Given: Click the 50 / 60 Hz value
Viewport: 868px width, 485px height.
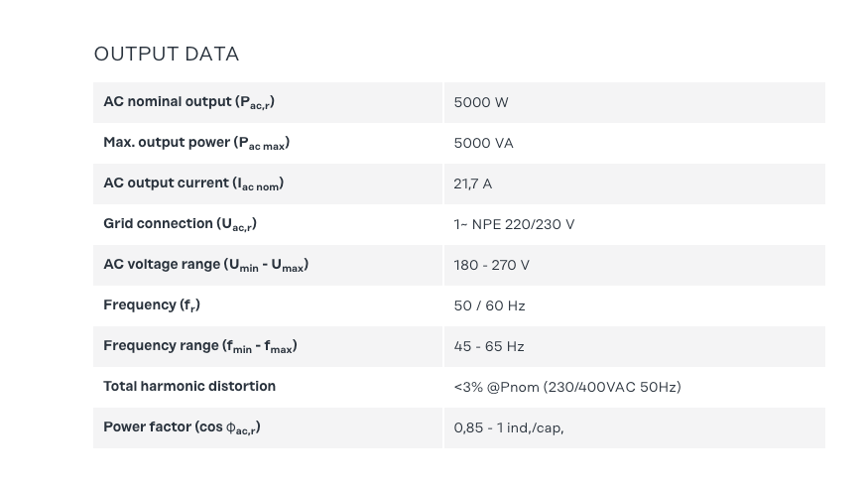Looking at the screenshot, I should (489, 305).
